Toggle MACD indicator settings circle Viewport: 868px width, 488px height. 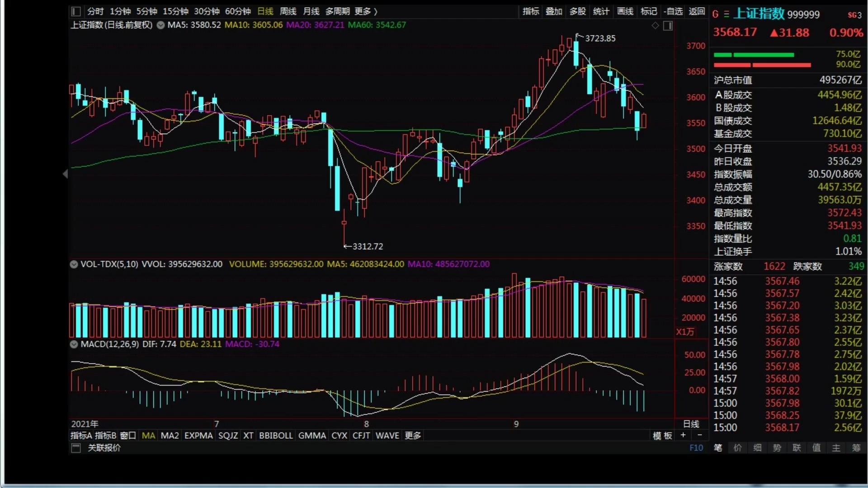click(74, 344)
